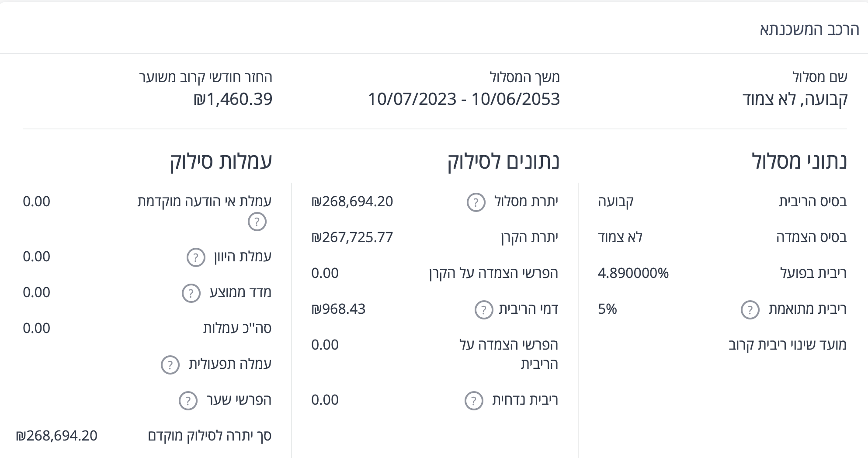
Task: Click the עמלות סילוק section heading
Action: click(221, 161)
